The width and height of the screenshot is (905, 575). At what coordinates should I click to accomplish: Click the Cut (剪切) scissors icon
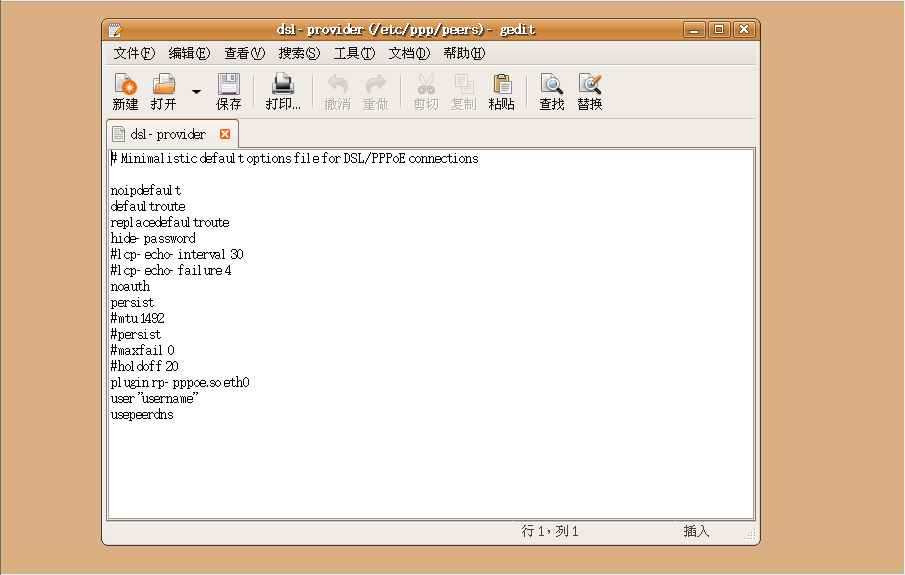pos(426,84)
